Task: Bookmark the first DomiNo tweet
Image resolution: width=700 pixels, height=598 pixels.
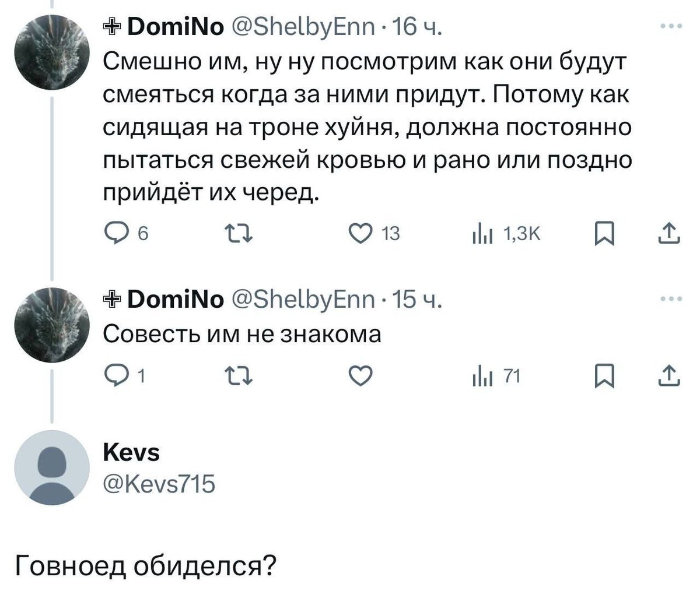Action: (x=601, y=234)
